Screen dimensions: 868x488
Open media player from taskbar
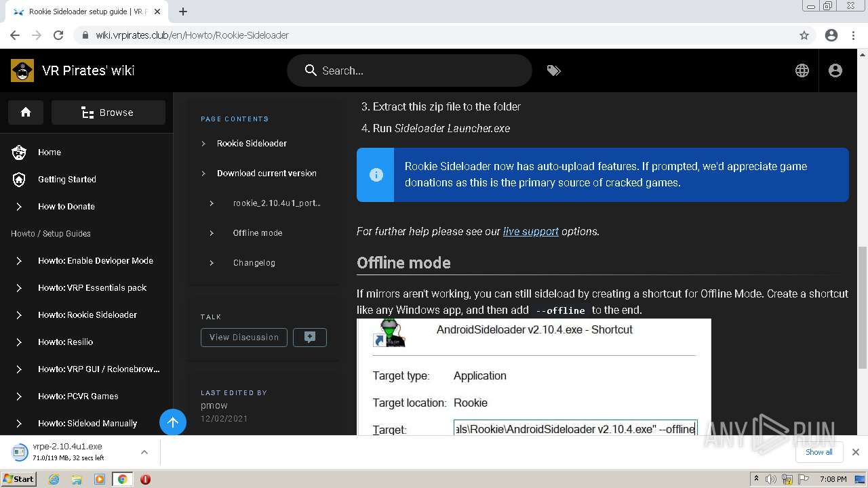point(100,479)
